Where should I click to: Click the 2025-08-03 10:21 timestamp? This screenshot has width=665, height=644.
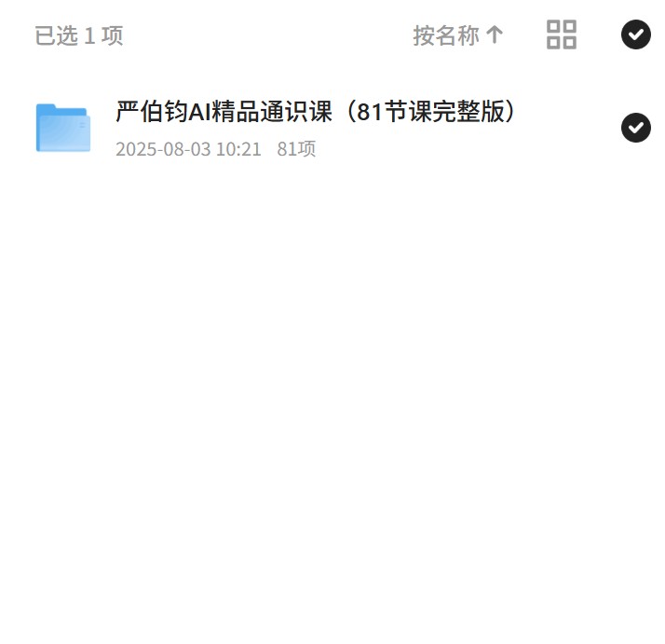pyautogui.click(x=188, y=149)
